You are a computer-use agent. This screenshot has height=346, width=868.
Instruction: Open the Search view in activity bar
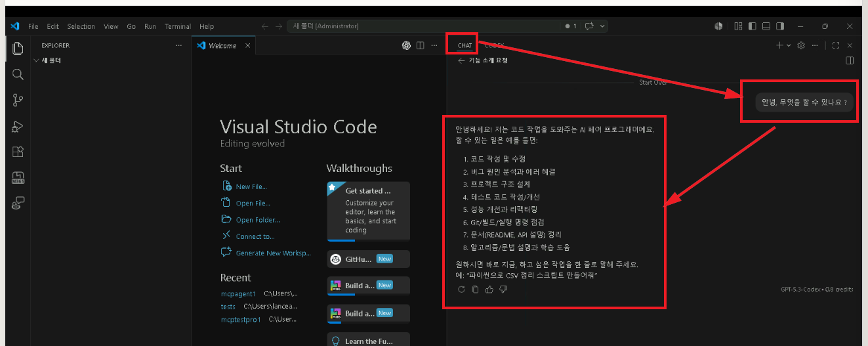18,74
